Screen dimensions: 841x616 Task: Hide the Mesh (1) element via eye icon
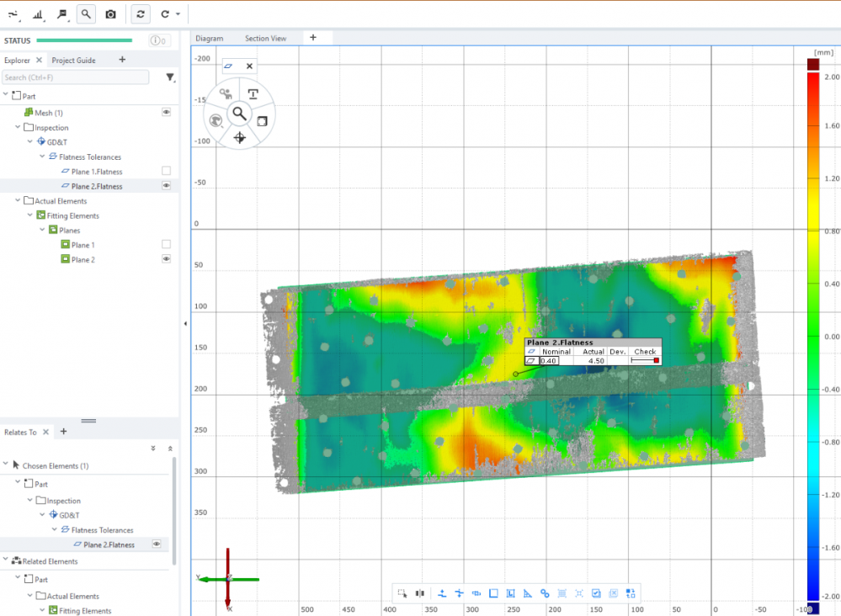tap(166, 112)
